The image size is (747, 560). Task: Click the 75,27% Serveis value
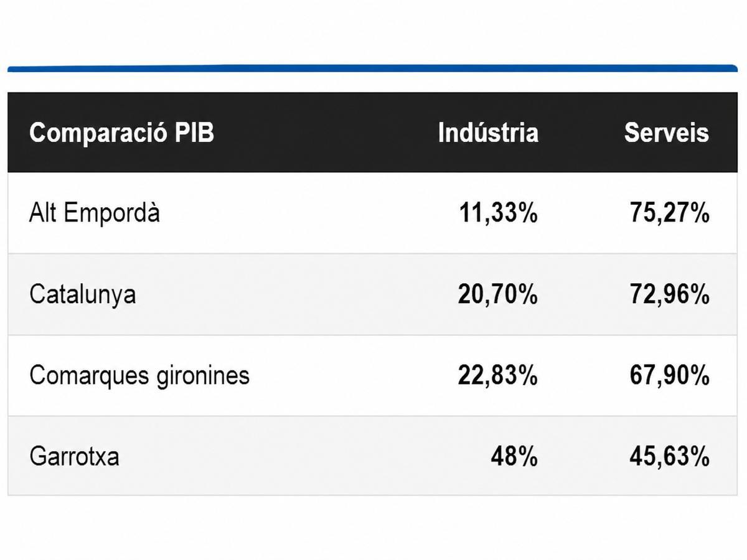[669, 213]
